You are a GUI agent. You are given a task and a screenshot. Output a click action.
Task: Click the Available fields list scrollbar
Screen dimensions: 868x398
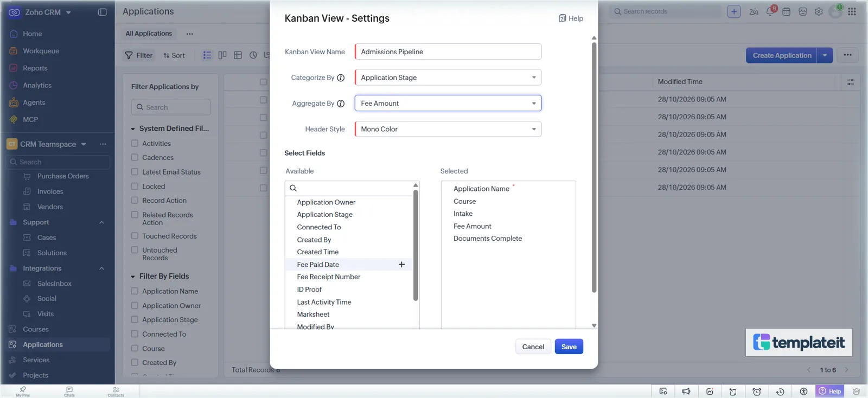[416, 244]
